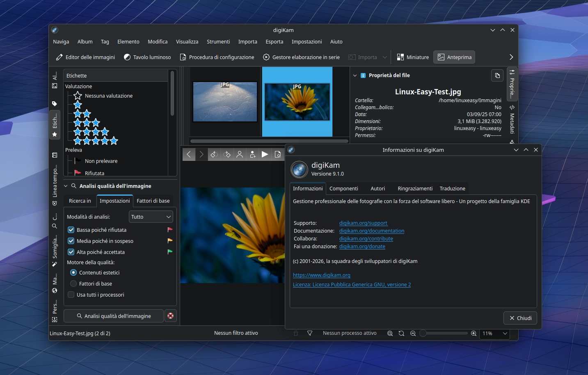Open the Somiglianza sidebar tab
The image size is (588, 375).
point(55,251)
